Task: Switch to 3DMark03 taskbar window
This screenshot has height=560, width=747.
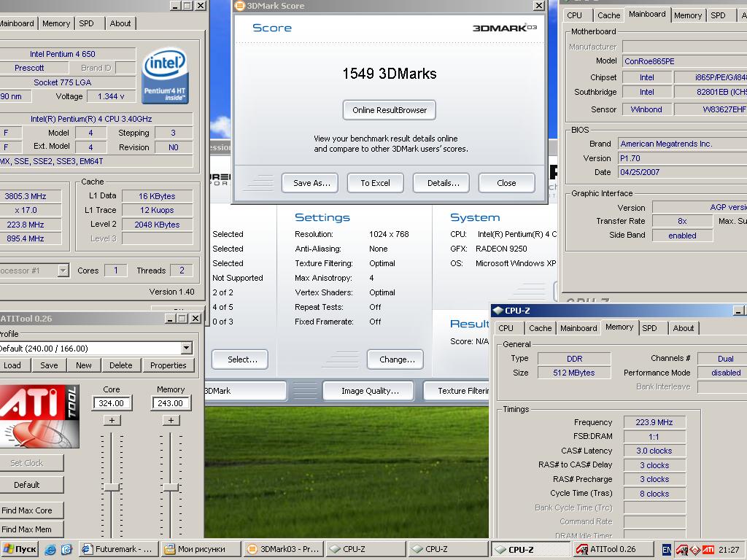Action: 284,549
